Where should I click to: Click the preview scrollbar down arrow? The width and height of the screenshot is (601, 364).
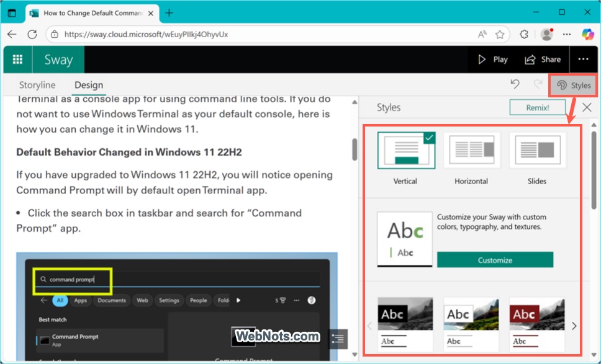point(355,355)
